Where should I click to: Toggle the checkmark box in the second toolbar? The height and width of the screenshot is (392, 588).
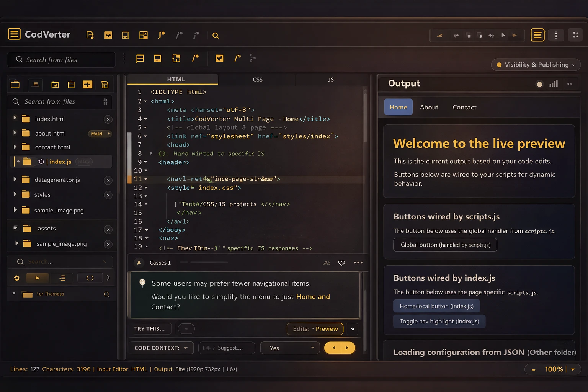219,58
